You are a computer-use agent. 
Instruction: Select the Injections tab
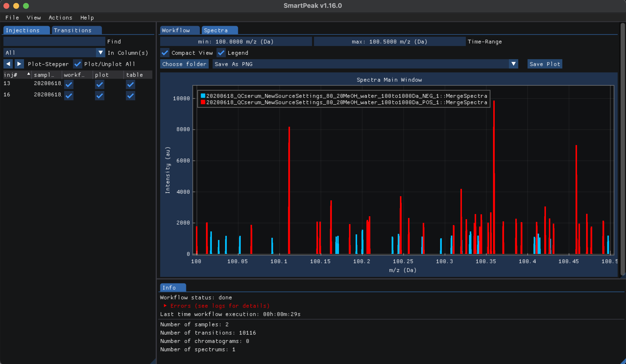click(x=26, y=30)
